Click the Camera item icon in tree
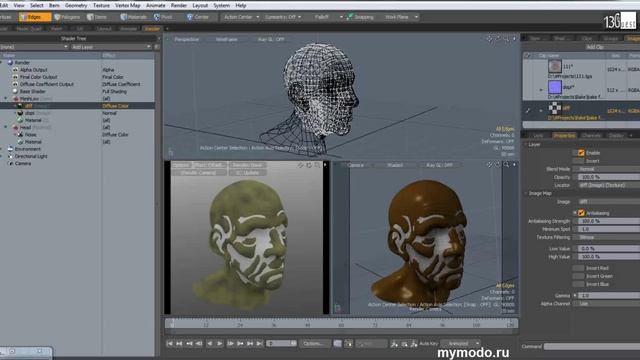 [11, 163]
